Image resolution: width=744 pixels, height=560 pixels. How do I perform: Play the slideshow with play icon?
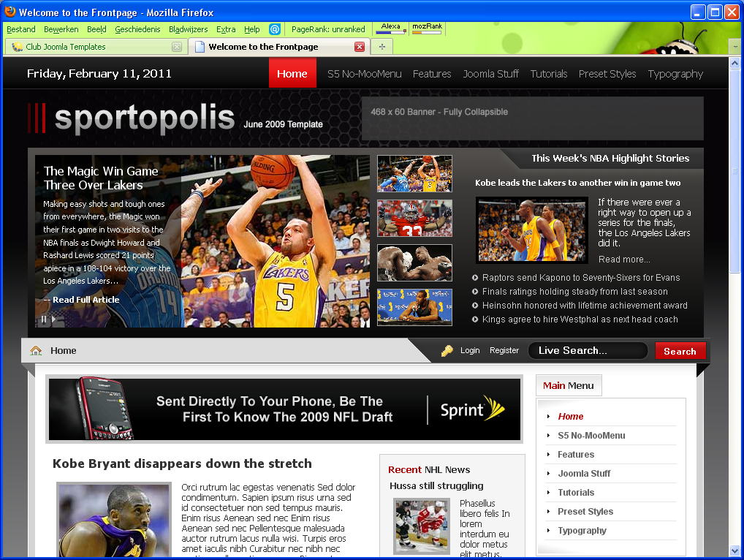(53, 319)
